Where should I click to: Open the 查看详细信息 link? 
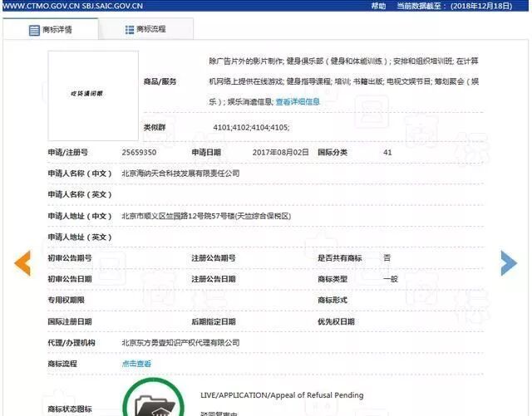(x=298, y=101)
